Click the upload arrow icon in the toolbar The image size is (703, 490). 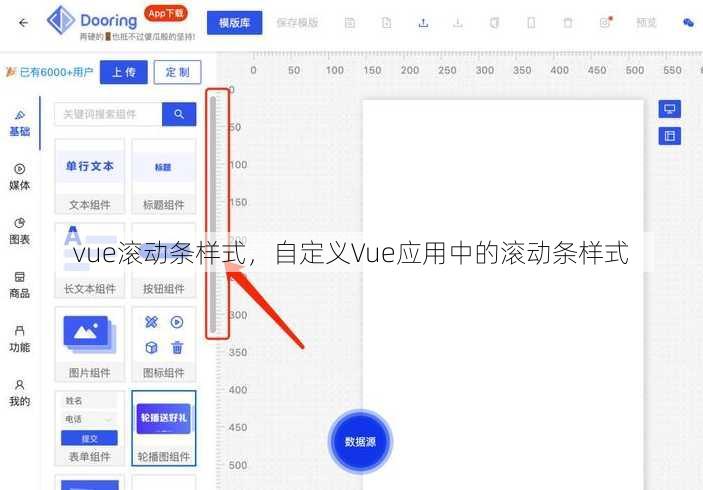(423, 22)
